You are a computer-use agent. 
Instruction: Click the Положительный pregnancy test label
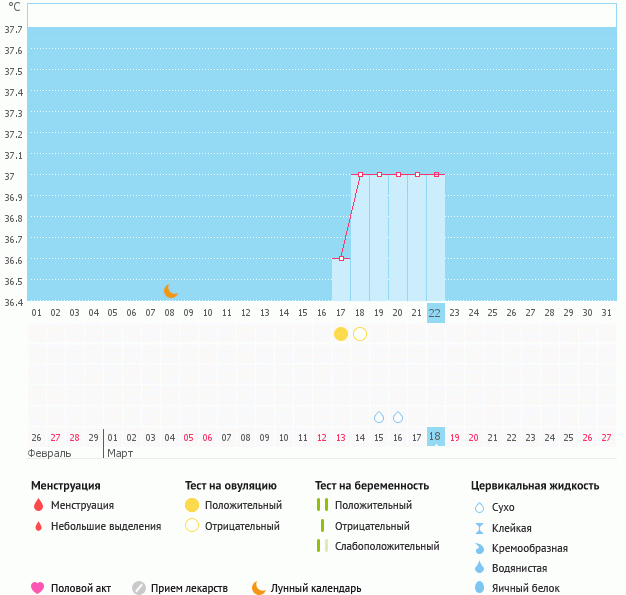tap(373, 506)
